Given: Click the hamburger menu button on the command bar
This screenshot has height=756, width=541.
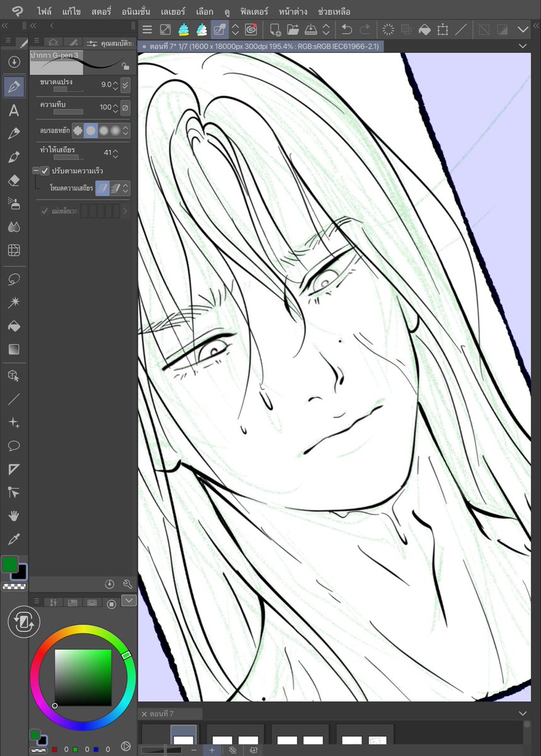Looking at the screenshot, I should click(147, 30).
